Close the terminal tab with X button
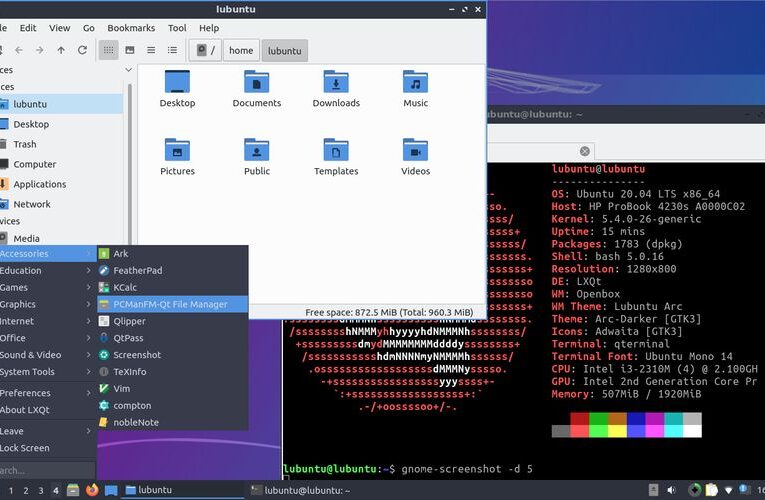Screen dimensions: 765x500 tap(584, 151)
